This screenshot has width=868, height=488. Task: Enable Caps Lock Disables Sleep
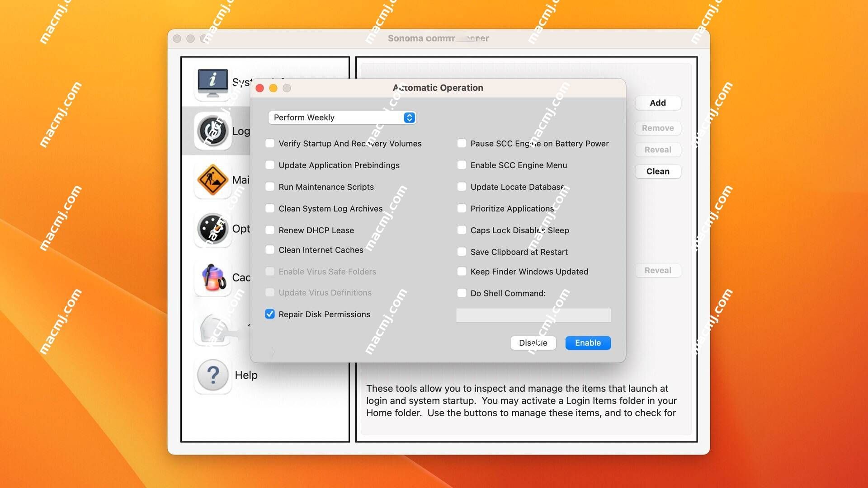(462, 230)
